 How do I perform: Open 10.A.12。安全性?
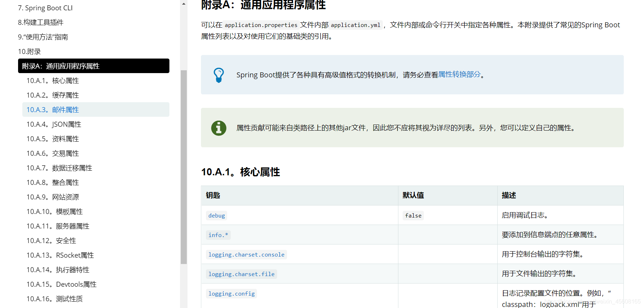click(51, 241)
